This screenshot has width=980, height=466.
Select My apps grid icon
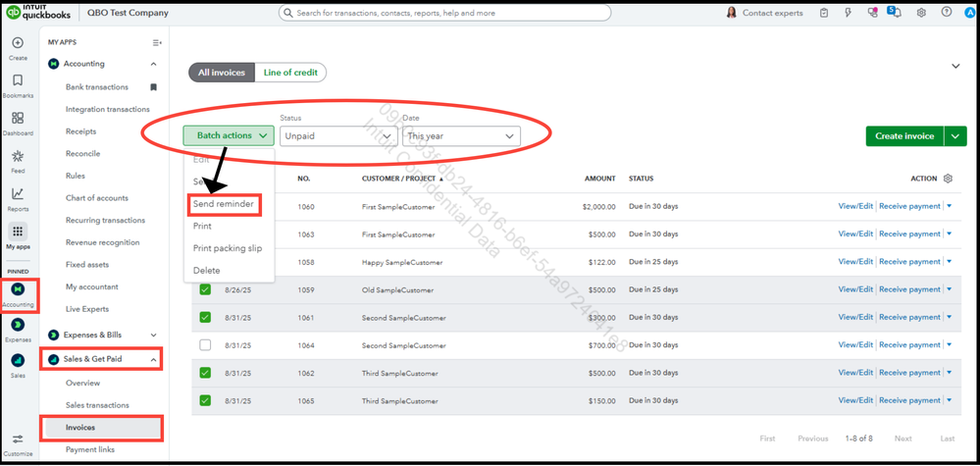tap(18, 232)
